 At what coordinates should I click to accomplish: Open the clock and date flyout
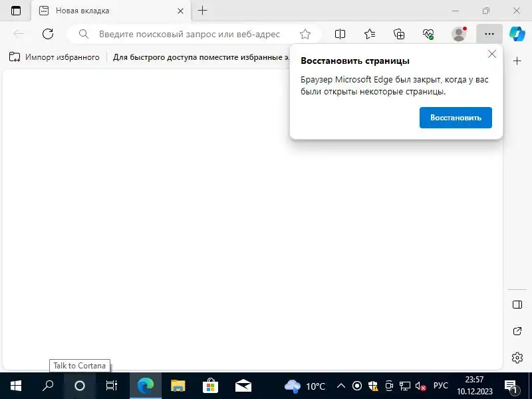[x=475, y=386]
